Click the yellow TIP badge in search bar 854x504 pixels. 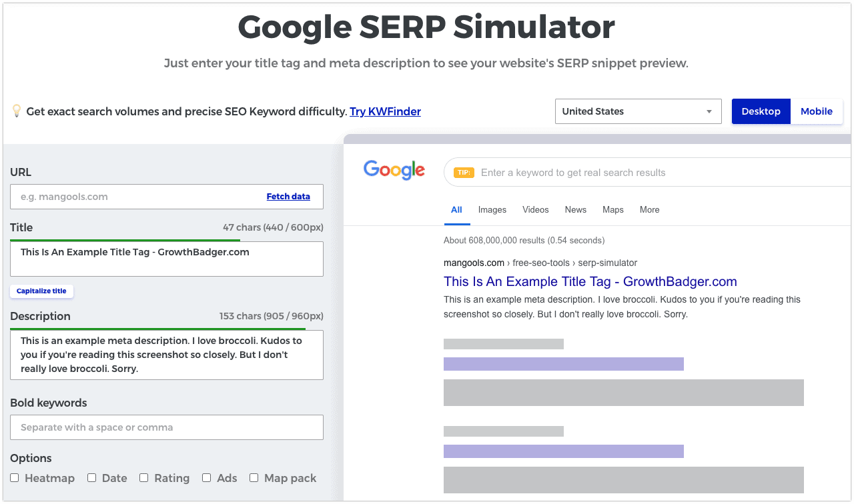click(x=464, y=173)
